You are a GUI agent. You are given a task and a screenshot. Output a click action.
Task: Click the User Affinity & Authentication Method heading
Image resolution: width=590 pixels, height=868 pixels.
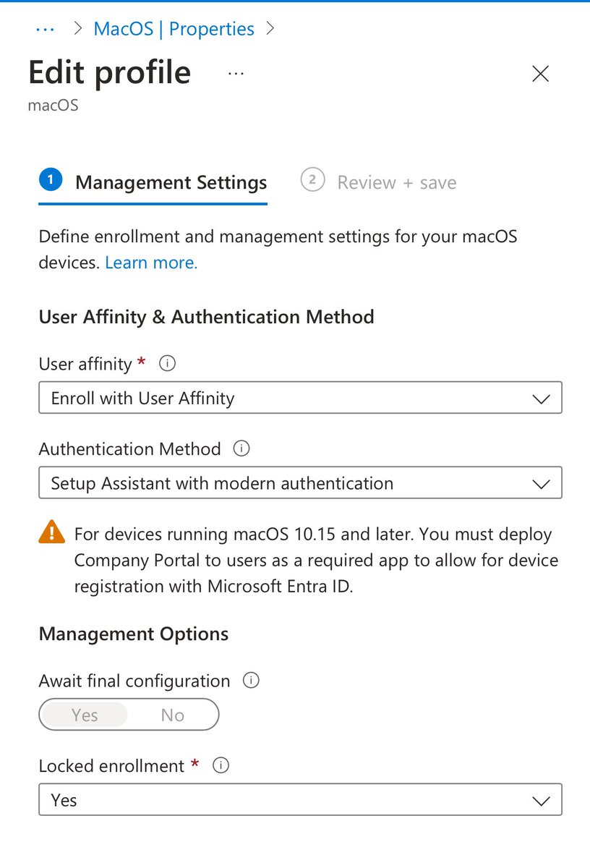click(x=207, y=317)
